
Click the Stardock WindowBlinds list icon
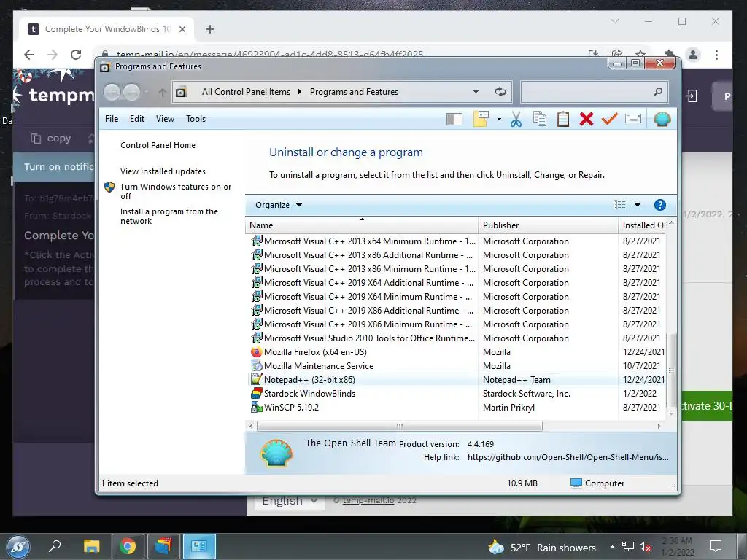(x=256, y=394)
